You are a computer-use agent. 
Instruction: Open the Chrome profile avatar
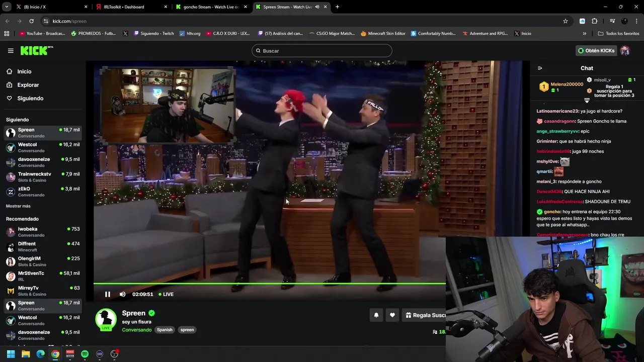(x=625, y=21)
